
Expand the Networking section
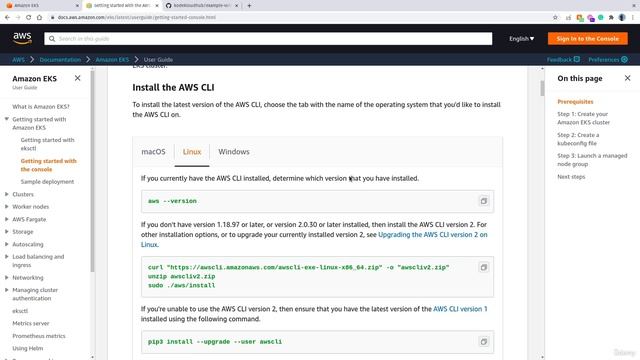pyautogui.click(x=7, y=278)
